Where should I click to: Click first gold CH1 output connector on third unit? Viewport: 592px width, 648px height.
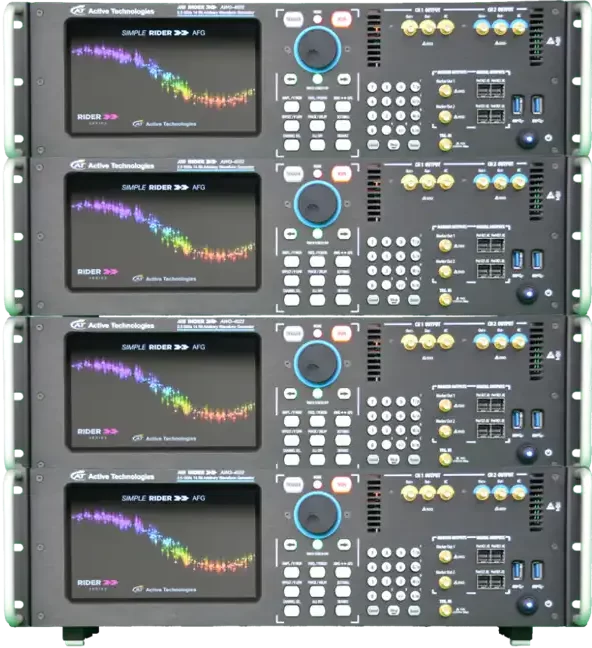[x=409, y=342]
